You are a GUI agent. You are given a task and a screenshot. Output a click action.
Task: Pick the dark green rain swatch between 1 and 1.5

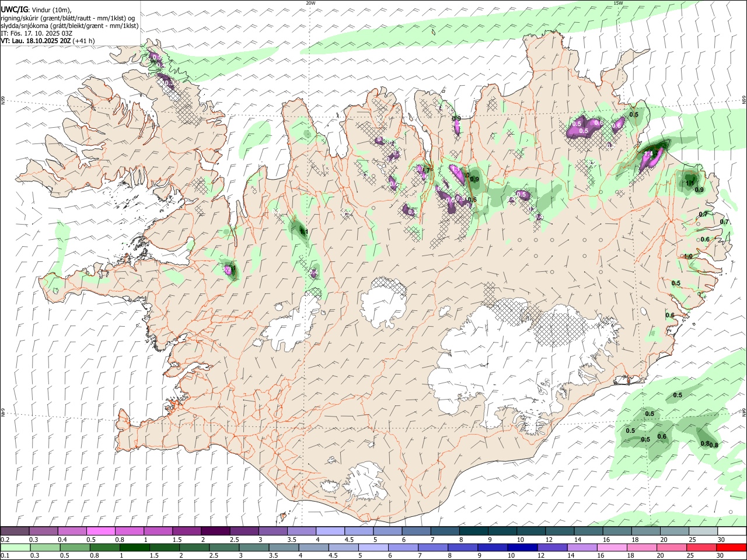coord(134,548)
